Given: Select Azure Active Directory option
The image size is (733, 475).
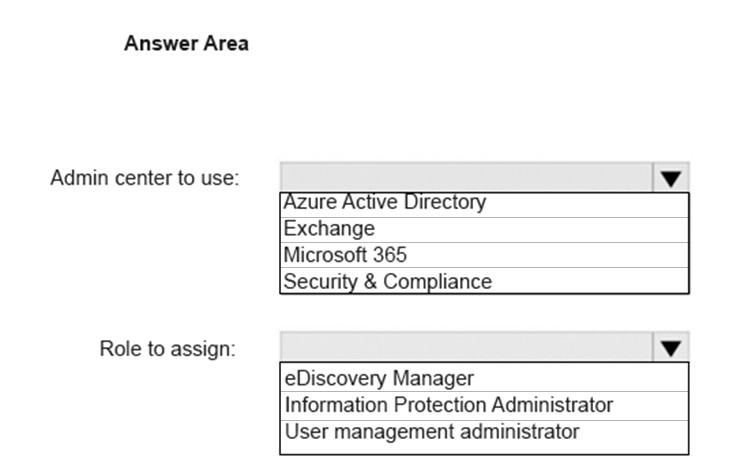Looking at the screenshot, I should 484,205.
